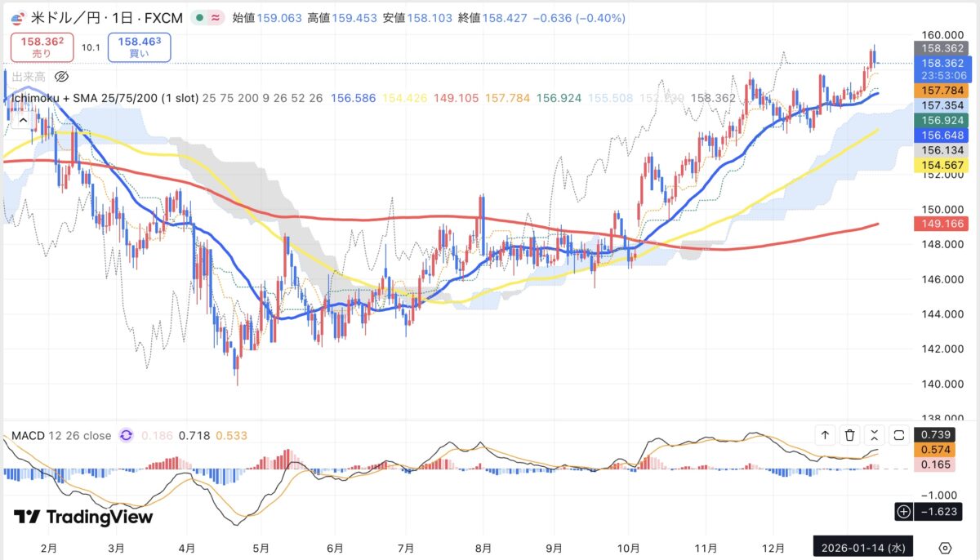Toggle the pink approximate data indicator
The width and height of the screenshot is (980, 560).
point(214,18)
